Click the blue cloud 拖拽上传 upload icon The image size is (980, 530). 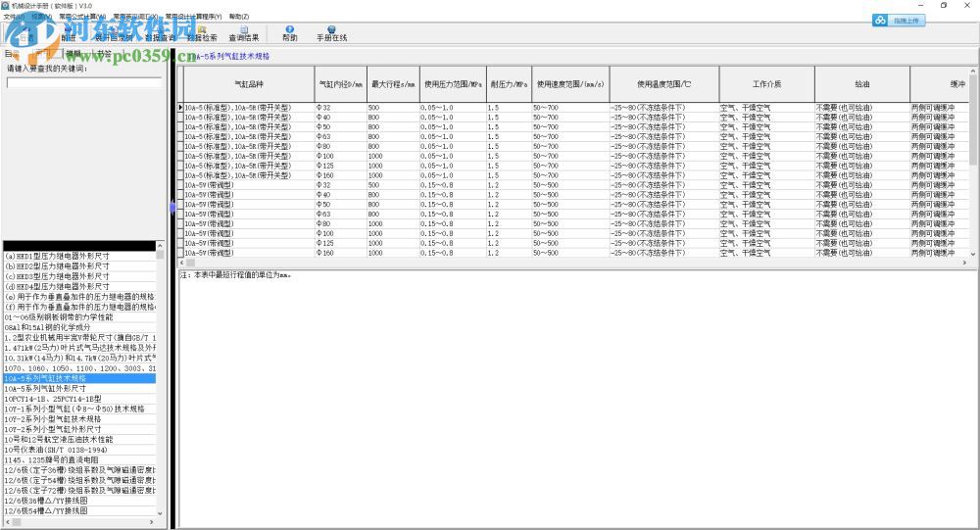(880, 20)
